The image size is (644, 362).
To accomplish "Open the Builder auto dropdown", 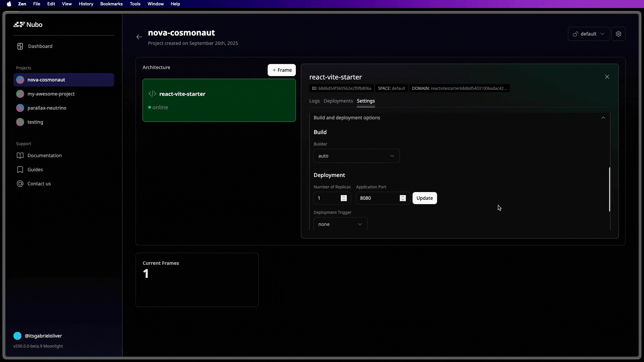I will click(x=356, y=156).
